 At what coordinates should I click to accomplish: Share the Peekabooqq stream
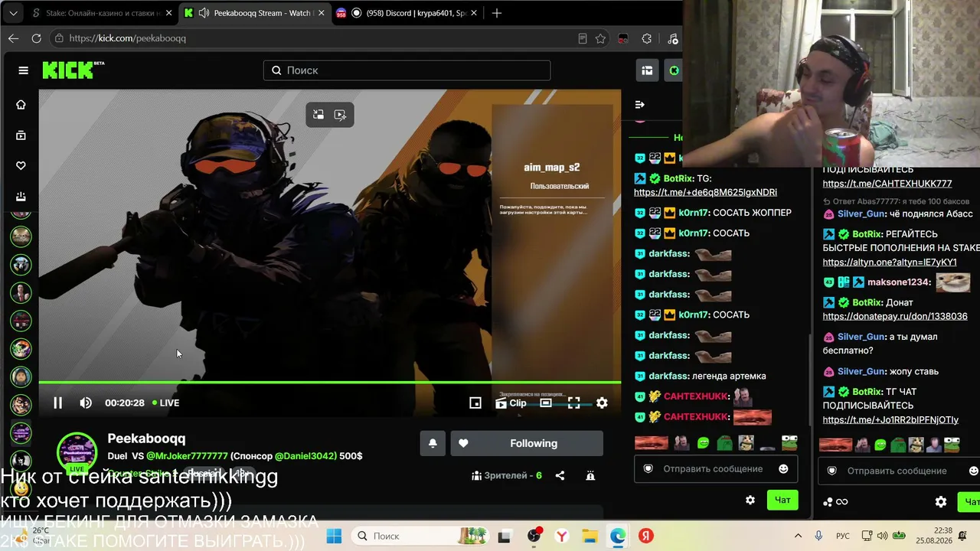click(560, 475)
